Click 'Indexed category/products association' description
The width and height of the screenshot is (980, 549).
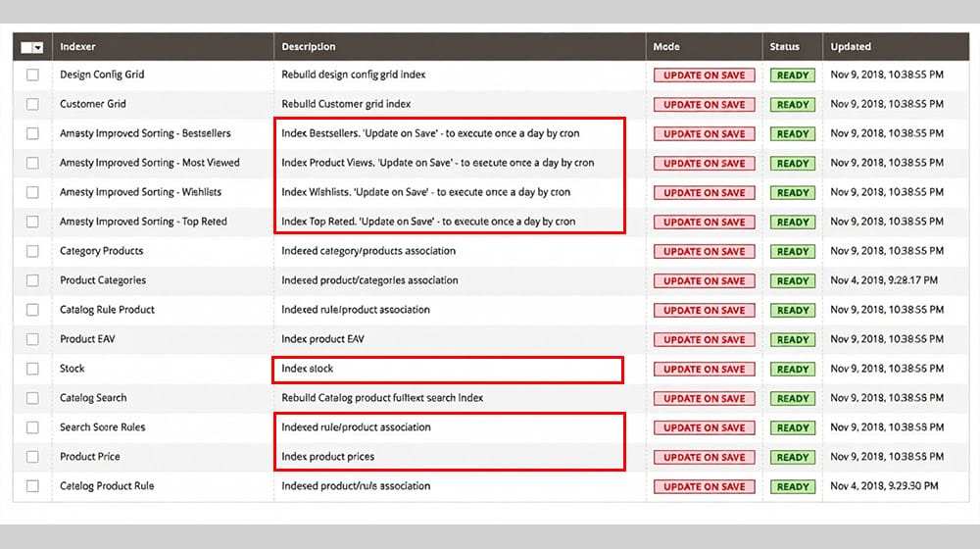click(x=368, y=251)
